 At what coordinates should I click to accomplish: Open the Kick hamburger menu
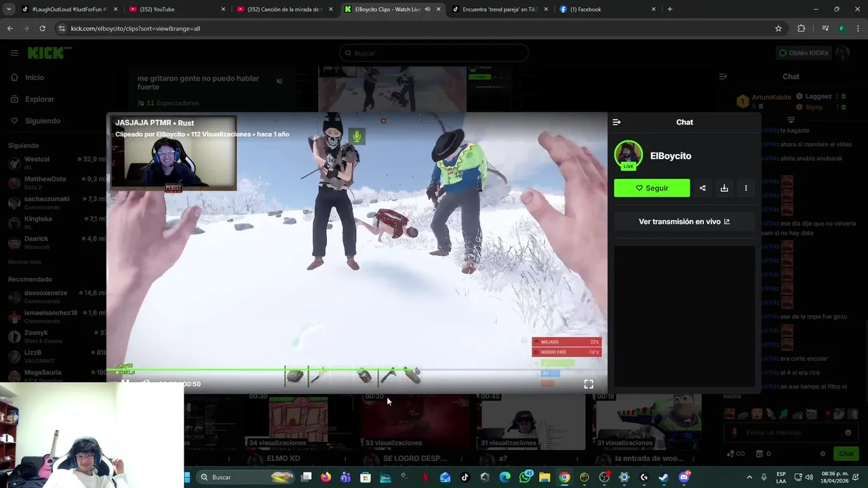tap(14, 53)
